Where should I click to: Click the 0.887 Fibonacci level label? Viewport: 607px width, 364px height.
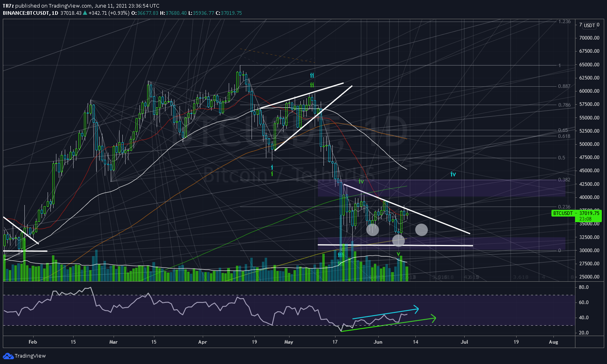[x=565, y=86]
